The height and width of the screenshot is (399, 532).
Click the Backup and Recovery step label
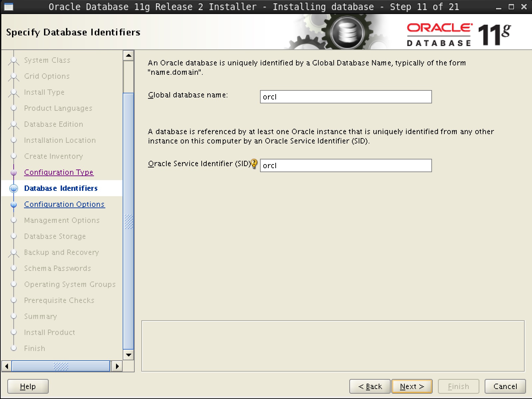[62, 252]
